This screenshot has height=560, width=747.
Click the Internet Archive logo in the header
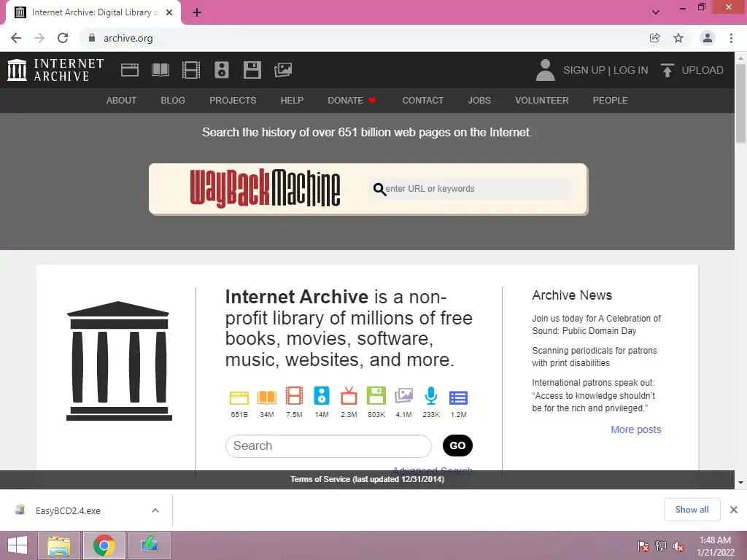point(55,70)
